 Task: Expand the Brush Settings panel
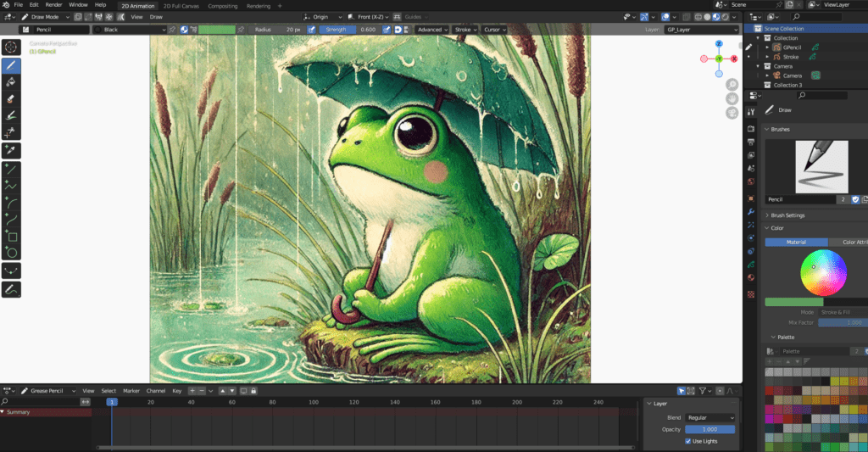[x=787, y=215]
